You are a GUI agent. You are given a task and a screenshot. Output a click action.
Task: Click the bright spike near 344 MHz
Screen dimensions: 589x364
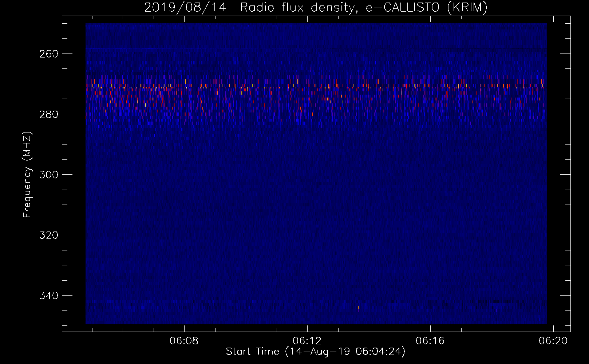358,308
